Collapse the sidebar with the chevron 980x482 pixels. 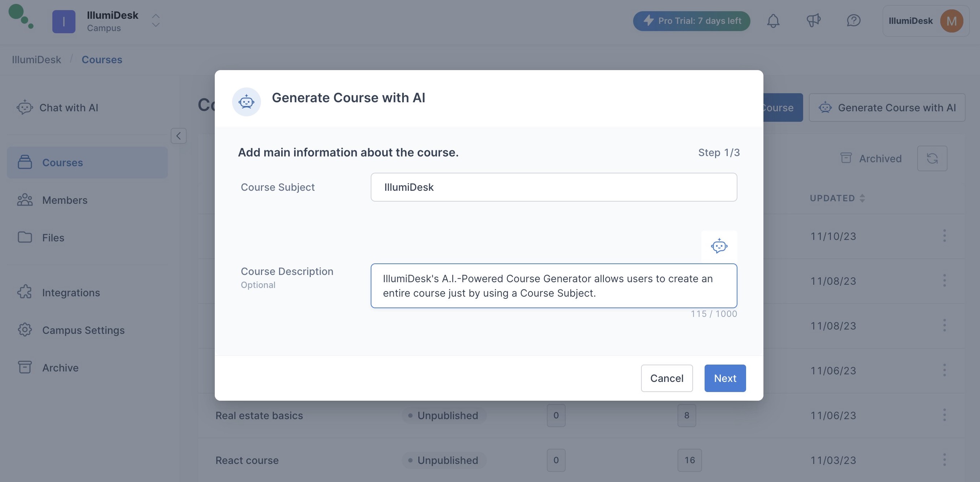pyautogui.click(x=178, y=136)
